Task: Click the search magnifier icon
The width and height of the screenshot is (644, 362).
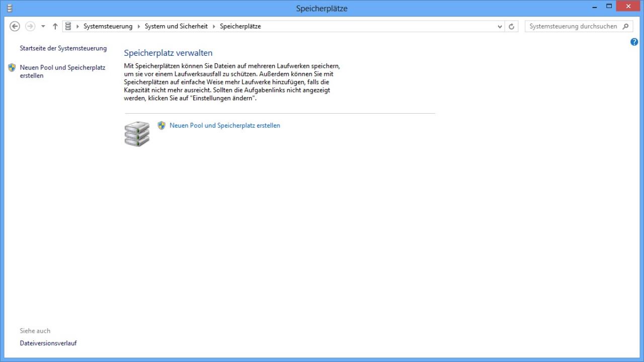Action: point(626,26)
